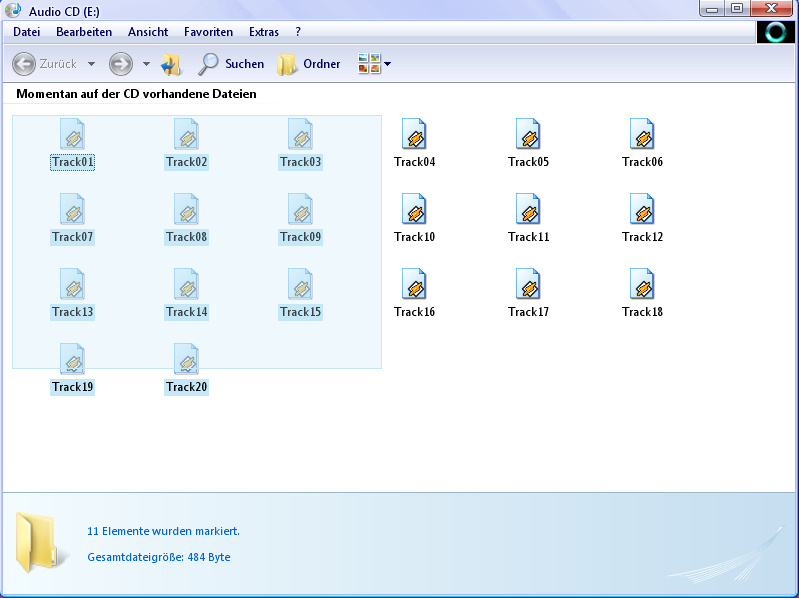Select the Track07 file icon
799x598 pixels.
(72, 208)
